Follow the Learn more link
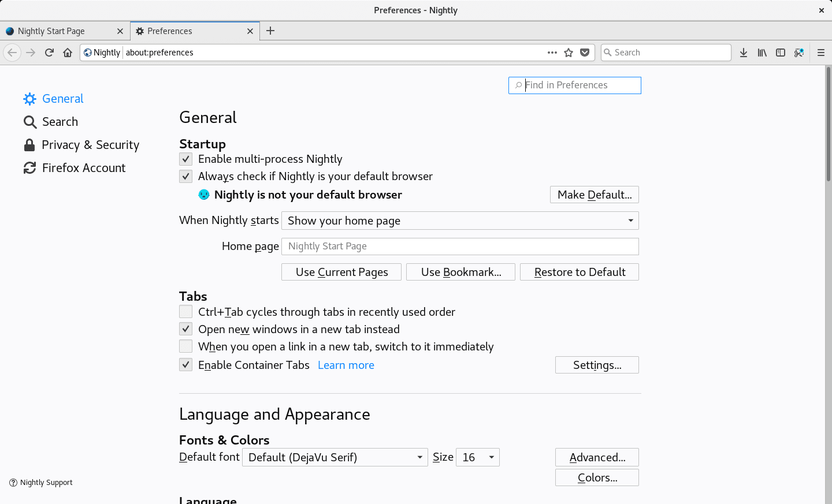The image size is (832, 504). pos(346,365)
